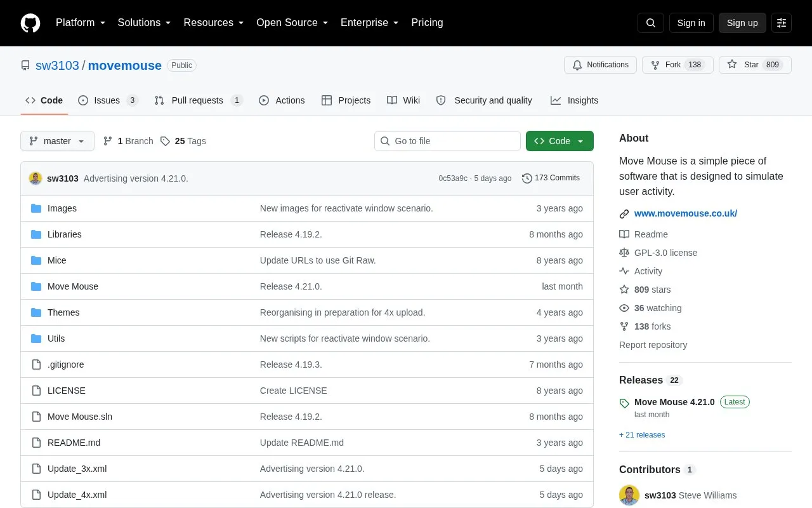Open the Actions tab
Screen dimensions: 812x508
pos(282,100)
